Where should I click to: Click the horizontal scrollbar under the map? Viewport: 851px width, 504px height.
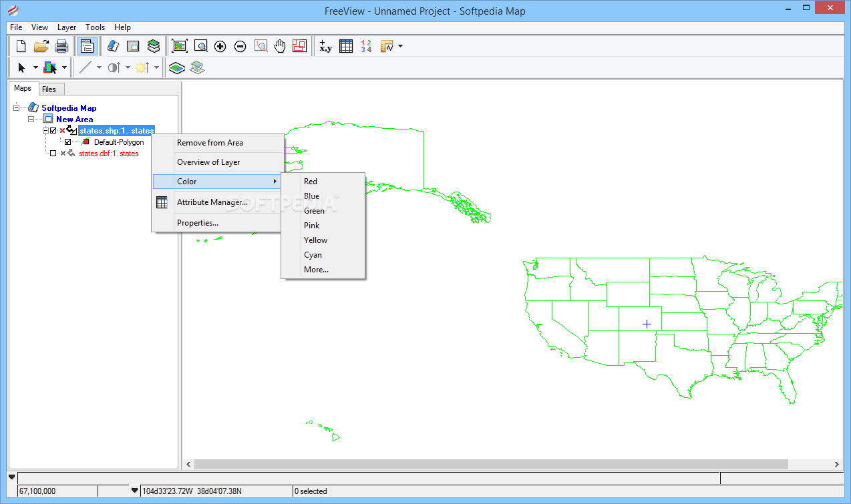tap(491, 464)
